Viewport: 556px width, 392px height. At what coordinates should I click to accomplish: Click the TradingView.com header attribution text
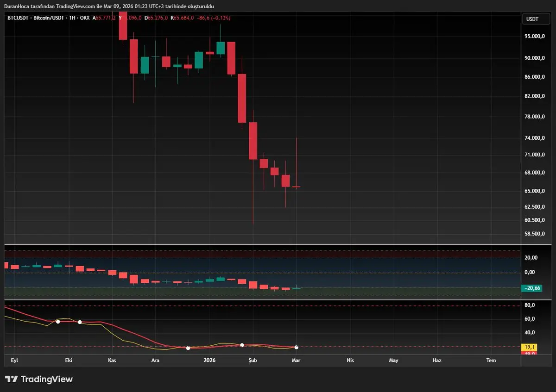pyautogui.click(x=78, y=6)
